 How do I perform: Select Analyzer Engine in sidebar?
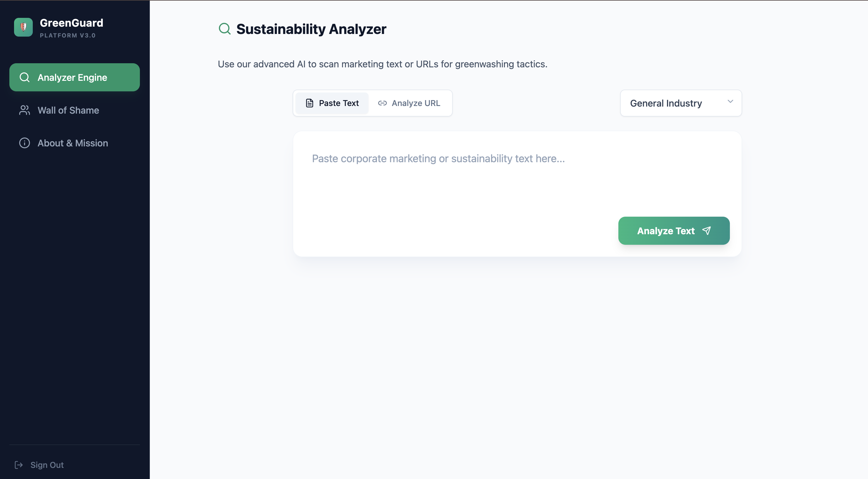73,78
